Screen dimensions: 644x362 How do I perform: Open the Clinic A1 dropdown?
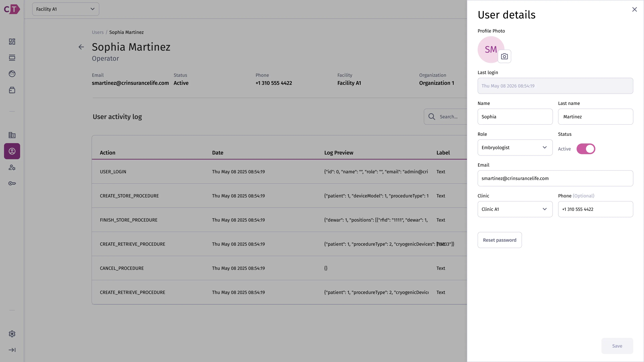click(x=515, y=209)
